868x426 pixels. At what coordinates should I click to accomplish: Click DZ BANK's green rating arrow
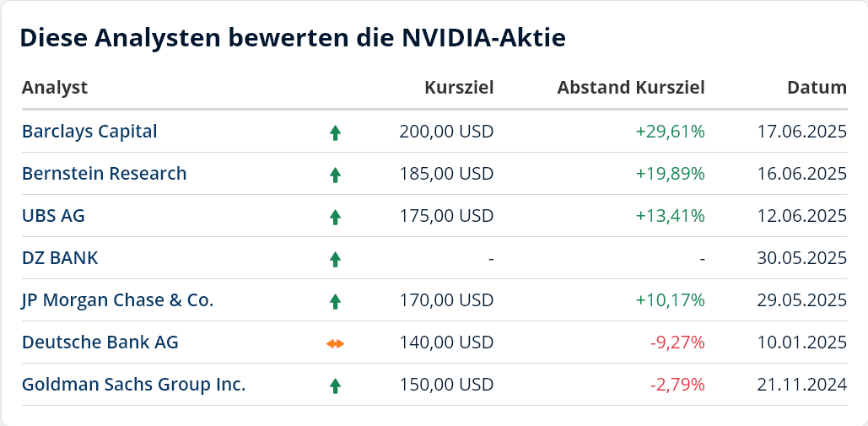(x=335, y=259)
